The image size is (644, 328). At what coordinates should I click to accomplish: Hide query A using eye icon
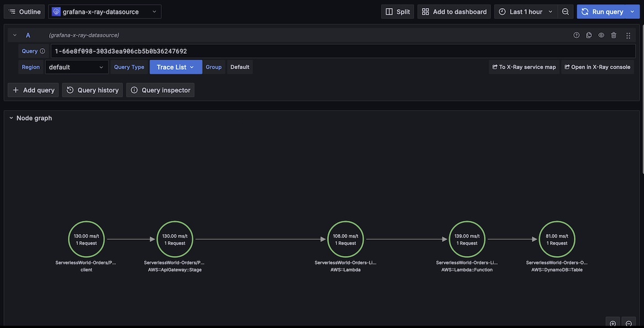tap(601, 35)
